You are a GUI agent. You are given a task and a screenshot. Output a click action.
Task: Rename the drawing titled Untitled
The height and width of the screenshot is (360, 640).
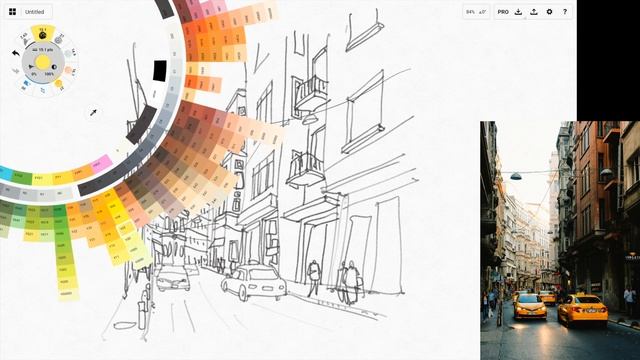(35, 12)
